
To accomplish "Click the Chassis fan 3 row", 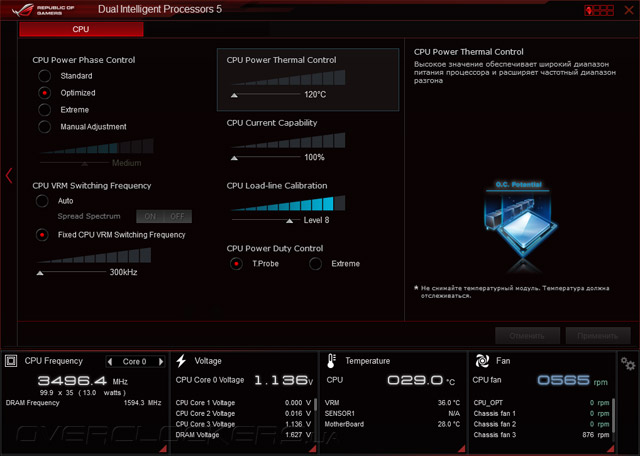I will tap(541, 435).
